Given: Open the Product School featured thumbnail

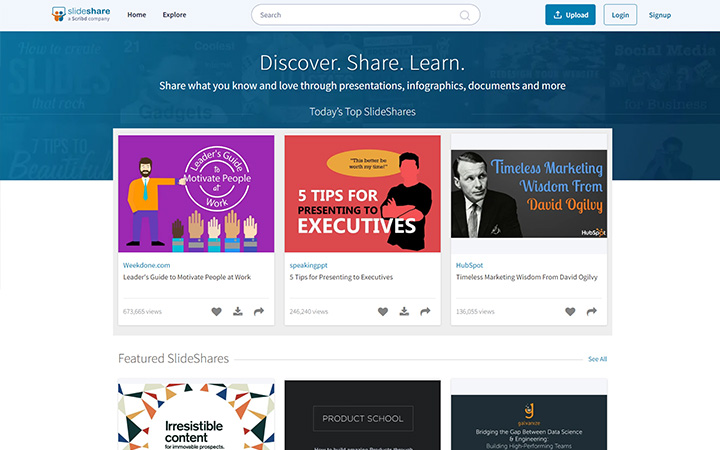Looking at the screenshot, I should click(362, 415).
